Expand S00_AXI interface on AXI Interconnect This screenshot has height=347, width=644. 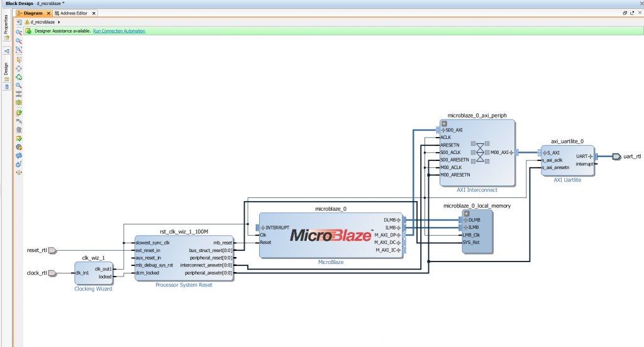click(x=443, y=130)
